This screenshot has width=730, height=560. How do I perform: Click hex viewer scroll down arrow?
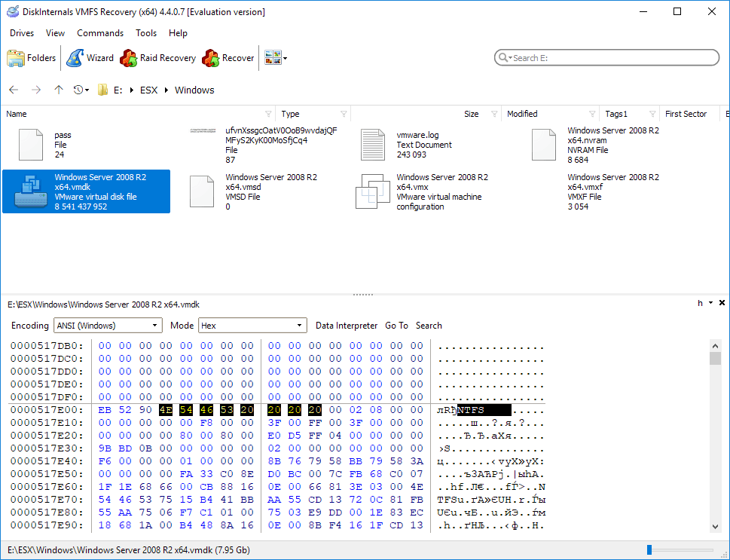click(x=716, y=526)
